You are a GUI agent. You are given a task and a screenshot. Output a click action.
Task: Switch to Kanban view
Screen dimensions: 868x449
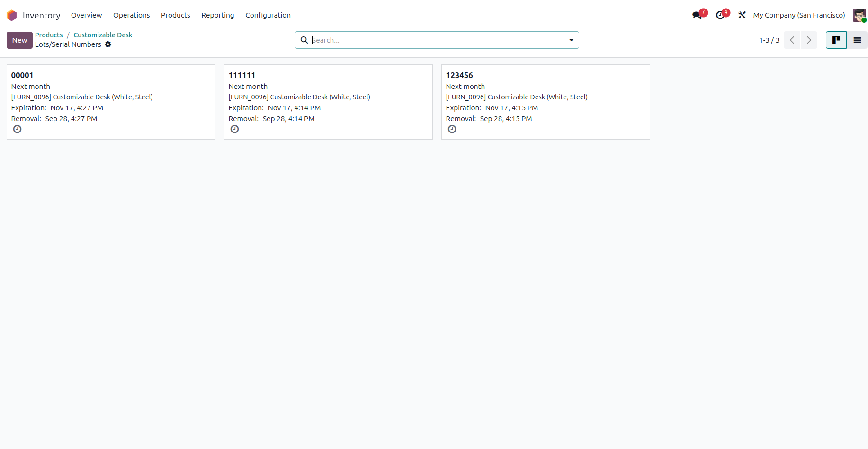[836, 40]
